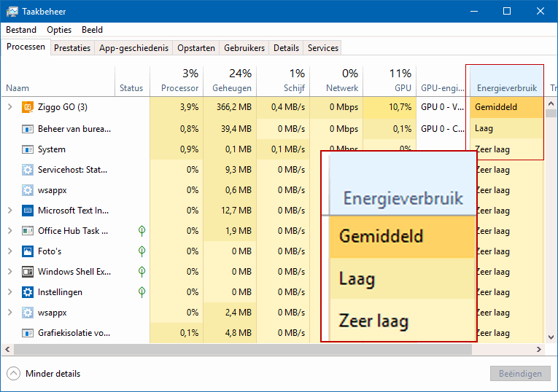Image resolution: width=558 pixels, height=392 pixels.
Task: Click the Minder details arrow icon
Action: coord(14,374)
